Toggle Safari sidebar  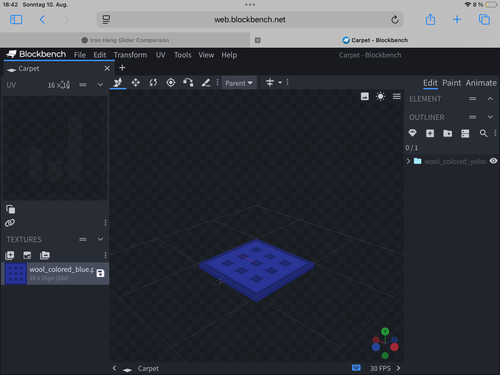click(x=16, y=20)
